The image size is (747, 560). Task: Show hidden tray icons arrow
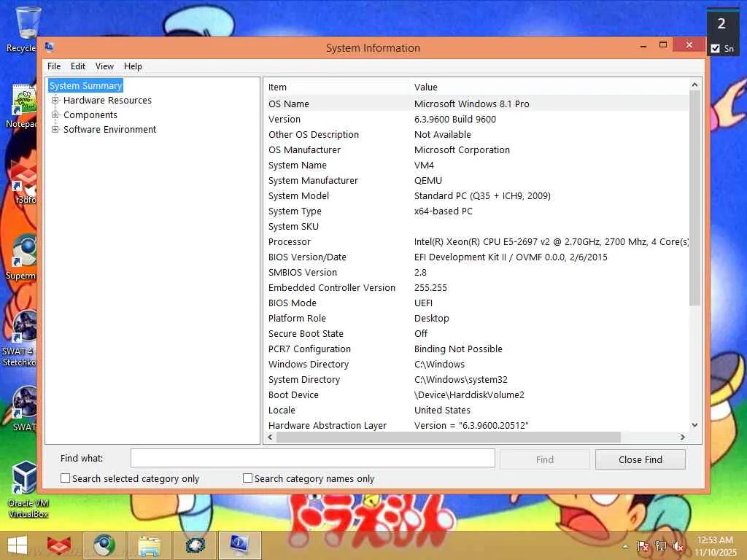click(625, 547)
